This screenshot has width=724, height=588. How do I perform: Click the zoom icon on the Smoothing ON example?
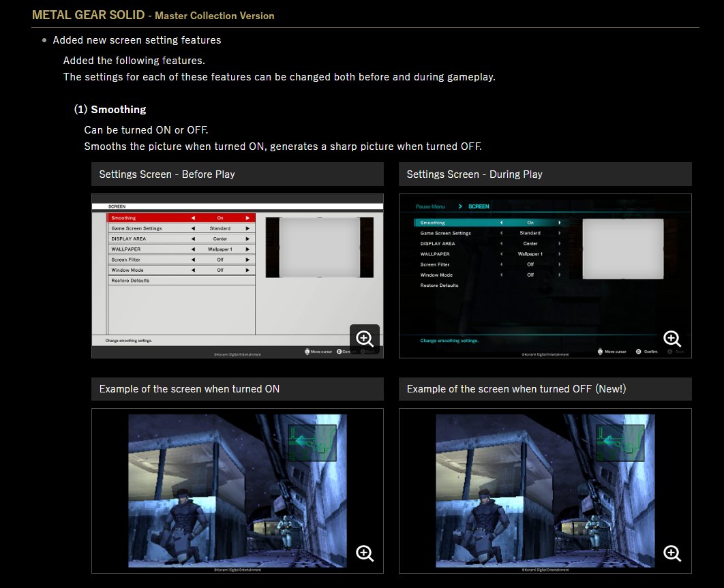[365, 553]
